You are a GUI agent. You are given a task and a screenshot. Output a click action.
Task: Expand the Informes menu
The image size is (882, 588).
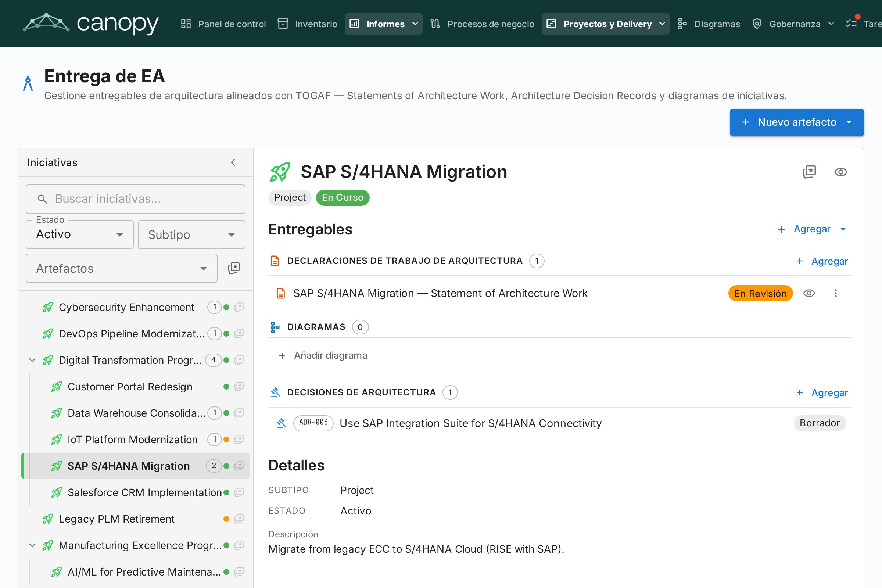[x=384, y=24]
